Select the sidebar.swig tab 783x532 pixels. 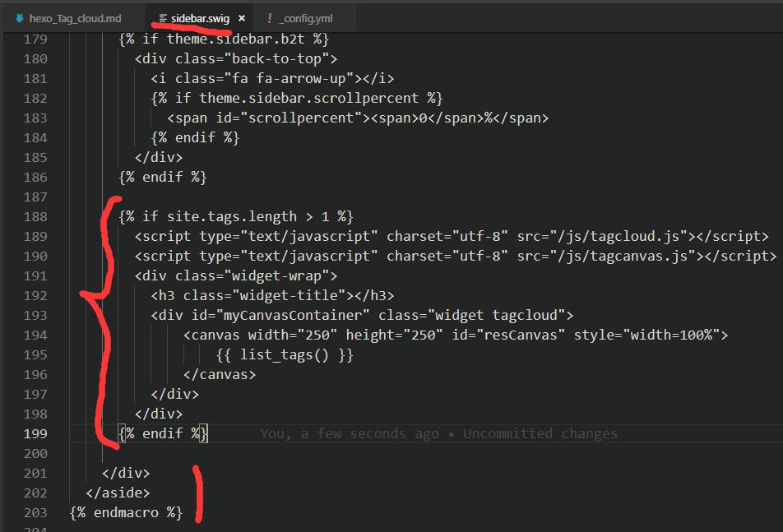click(200, 18)
